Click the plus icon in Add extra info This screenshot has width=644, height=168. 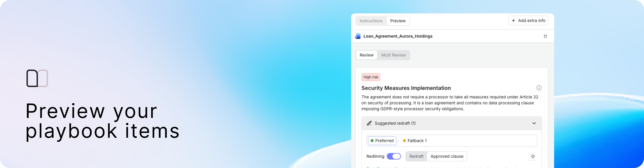[x=513, y=20]
